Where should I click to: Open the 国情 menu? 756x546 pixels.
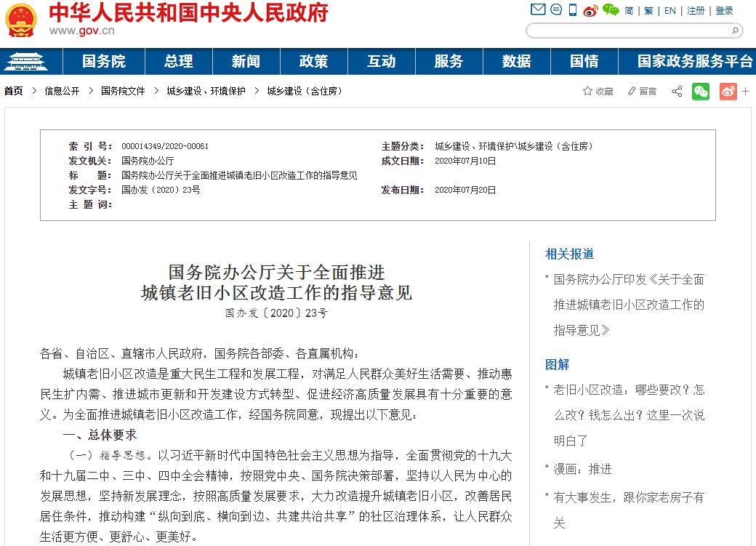click(584, 61)
